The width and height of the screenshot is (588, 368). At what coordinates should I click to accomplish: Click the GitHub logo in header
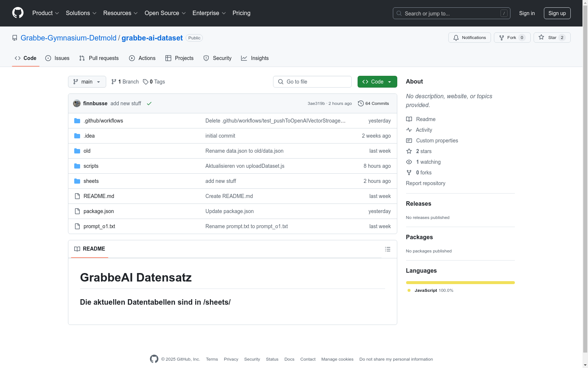18,13
